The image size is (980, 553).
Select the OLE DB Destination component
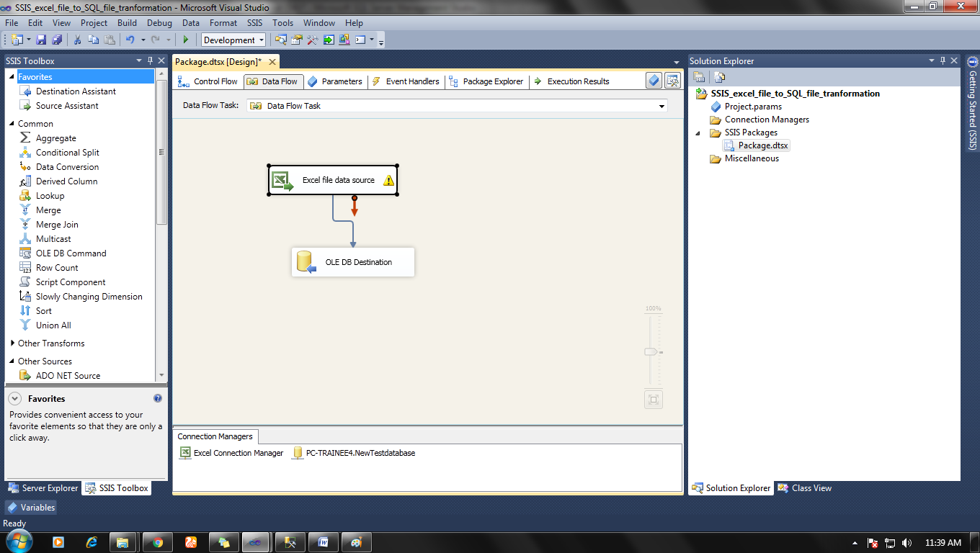pyautogui.click(x=353, y=262)
